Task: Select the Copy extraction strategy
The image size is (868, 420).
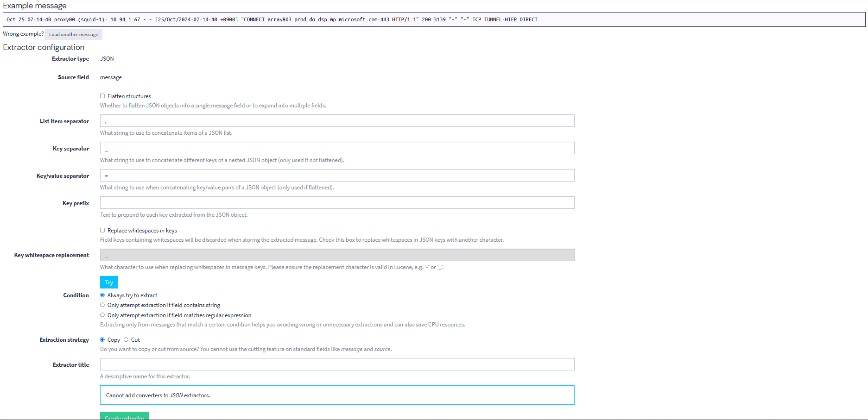Action: point(102,340)
